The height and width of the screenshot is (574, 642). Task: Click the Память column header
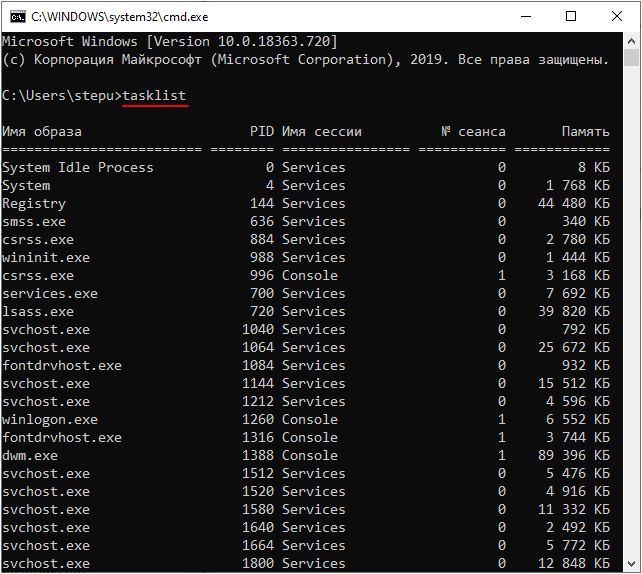pos(586,131)
